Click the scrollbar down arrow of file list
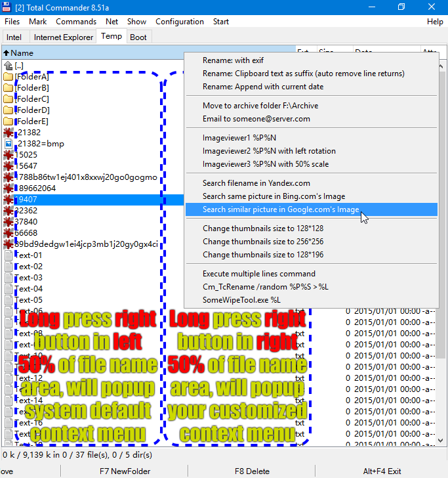The height and width of the screenshot is (478, 448). pos(440,440)
